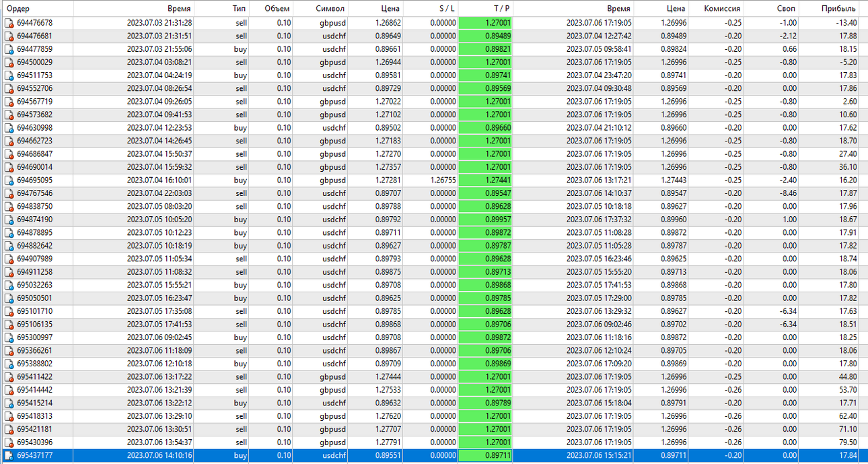
Task: Click the order icon for 694907989
Action: (x=9, y=259)
